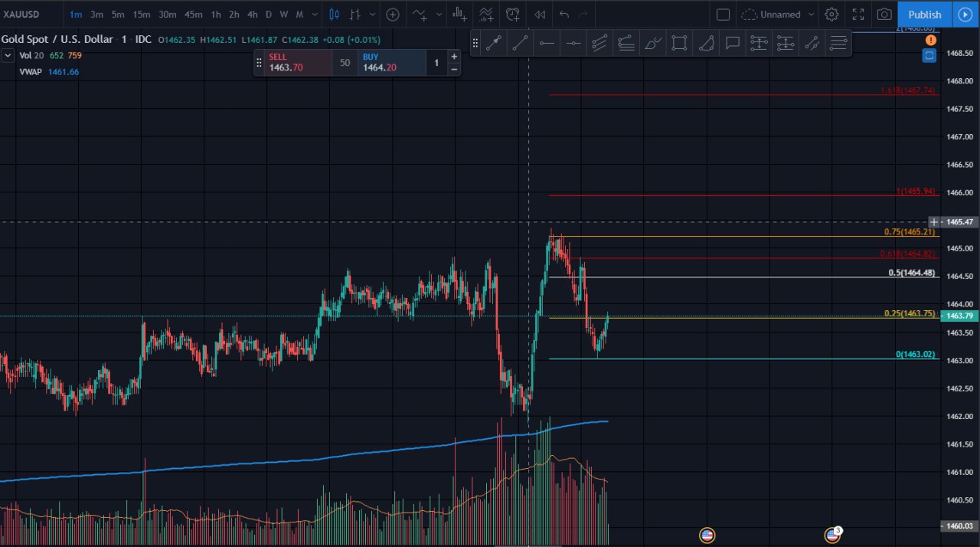980x547 pixels.
Task: Click the SELL 1463.70 button
Action: point(299,63)
